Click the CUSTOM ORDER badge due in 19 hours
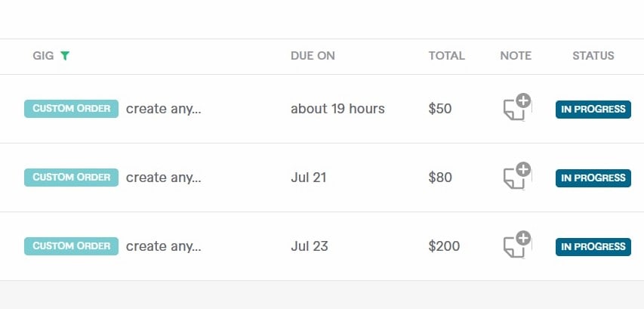 pyautogui.click(x=72, y=109)
